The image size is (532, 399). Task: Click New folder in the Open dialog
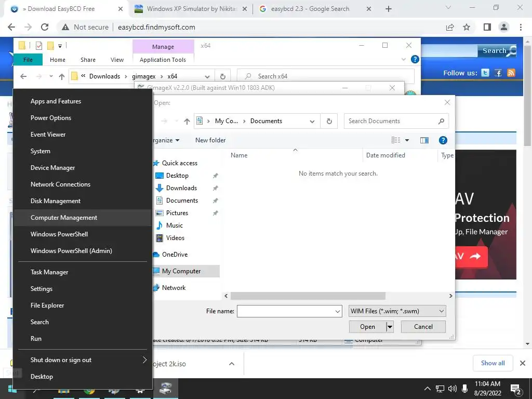(210, 140)
